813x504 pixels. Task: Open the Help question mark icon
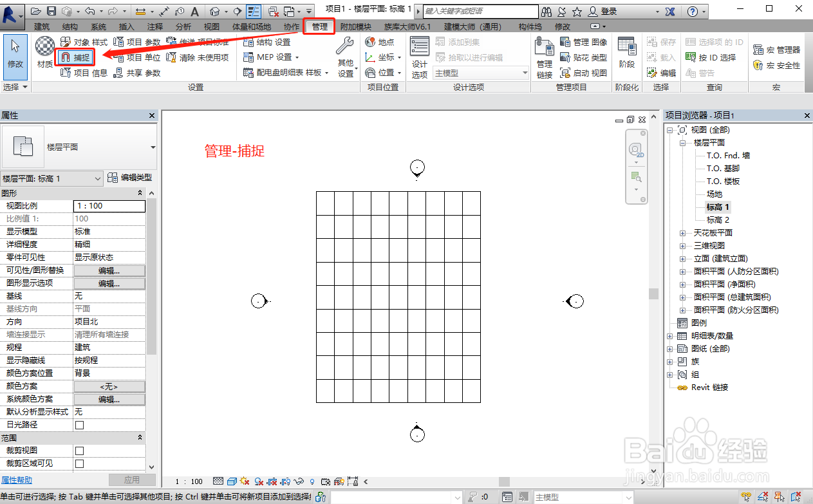click(692, 12)
